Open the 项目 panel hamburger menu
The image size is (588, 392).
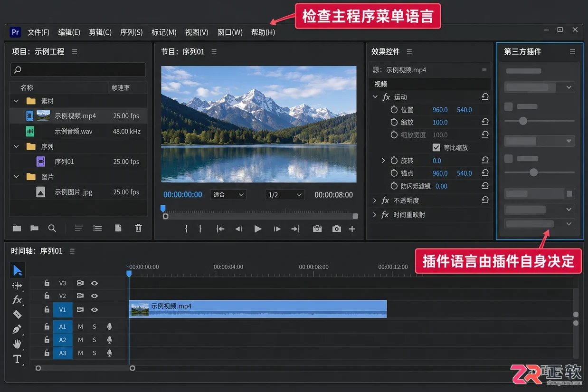tap(75, 52)
